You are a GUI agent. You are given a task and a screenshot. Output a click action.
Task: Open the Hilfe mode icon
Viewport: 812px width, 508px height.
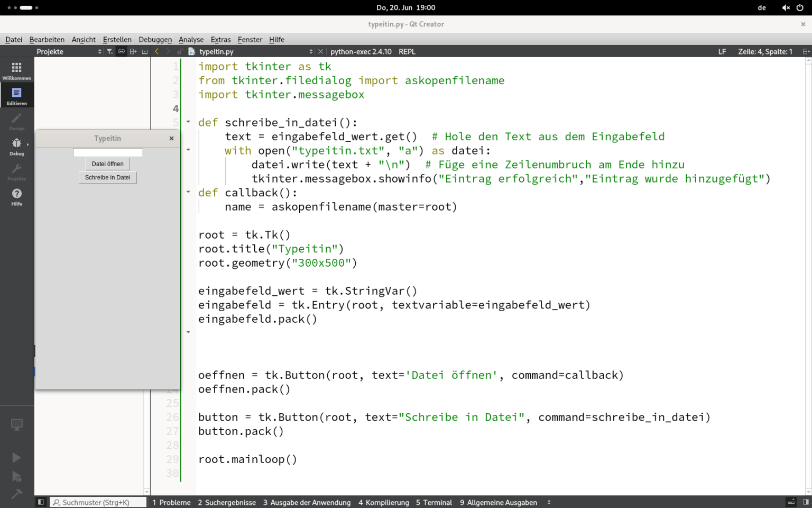16,194
